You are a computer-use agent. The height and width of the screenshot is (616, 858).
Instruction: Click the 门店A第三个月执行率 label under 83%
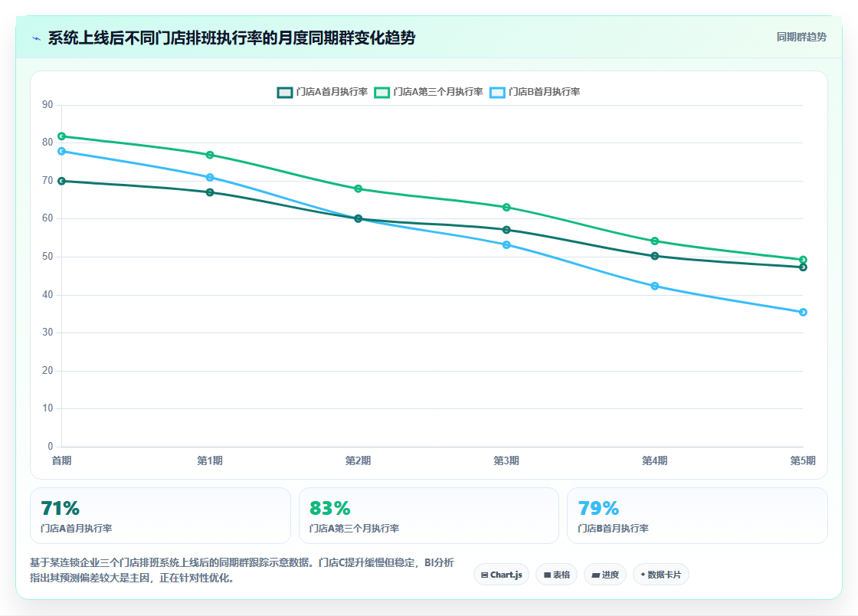tap(354, 529)
